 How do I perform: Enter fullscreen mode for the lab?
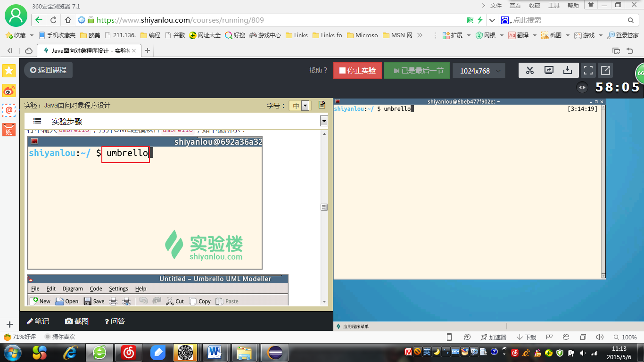point(588,70)
